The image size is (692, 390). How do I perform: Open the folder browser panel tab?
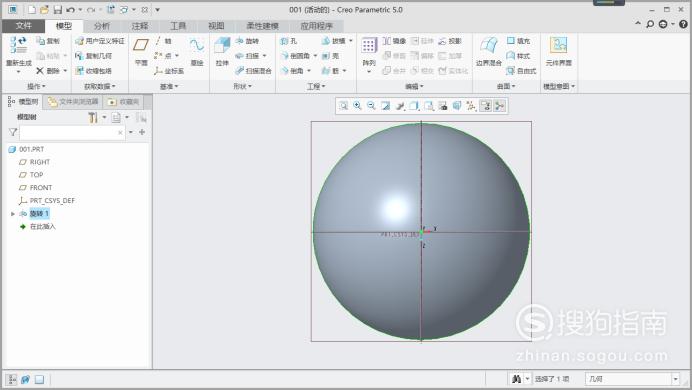(x=73, y=102)
